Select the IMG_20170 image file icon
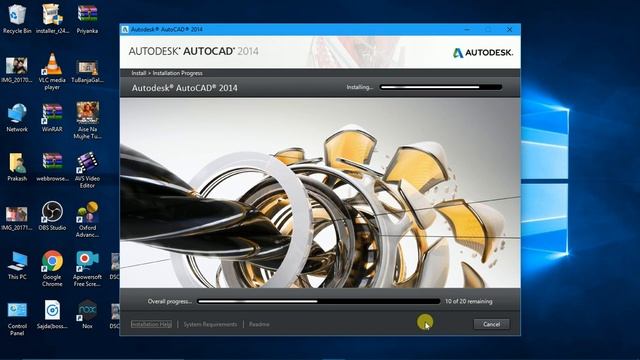This screenshot has height=360, width=640. coord(17,70)
